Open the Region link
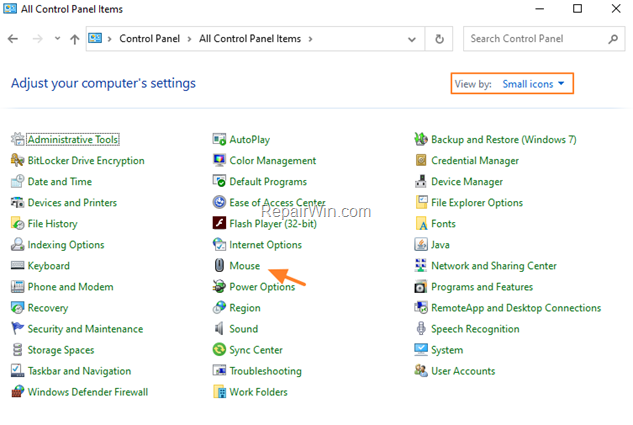Image resolution: width=633 pixels, height=425 pixels. [245, 308]
